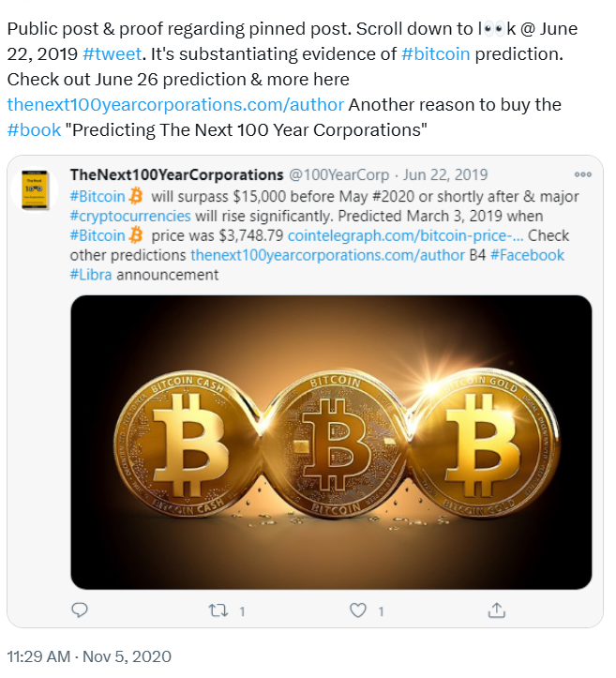
Task: Click the retweet arrows icon
Action: pyautogui.click(x=218, y=610)
